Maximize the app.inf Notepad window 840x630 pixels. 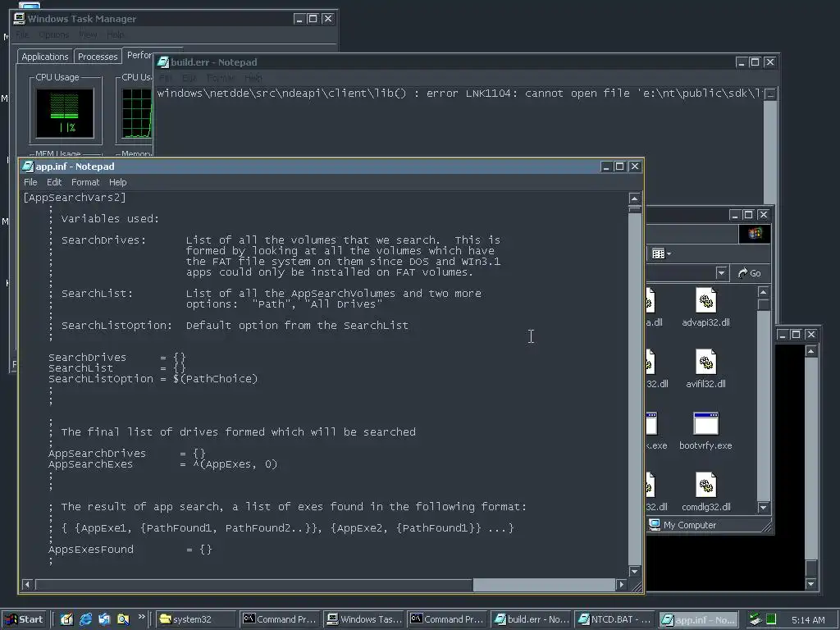click(x=620, y=167)
